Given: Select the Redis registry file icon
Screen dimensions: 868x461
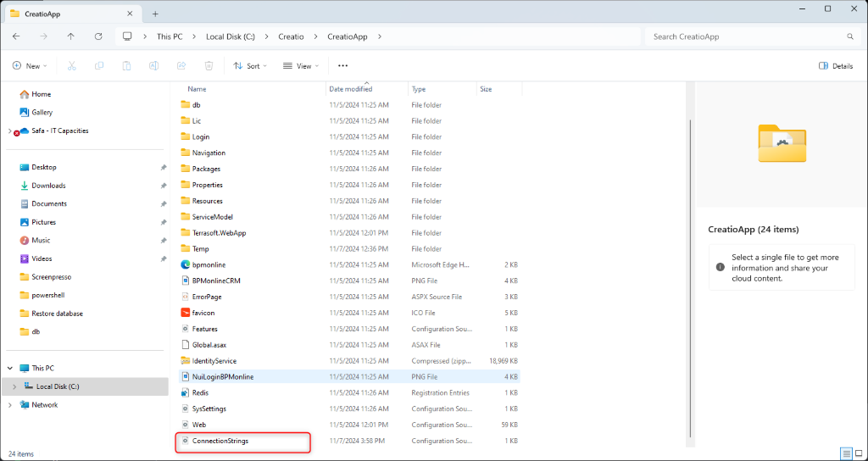Looking at the screenshot, I should coord(186,392).
